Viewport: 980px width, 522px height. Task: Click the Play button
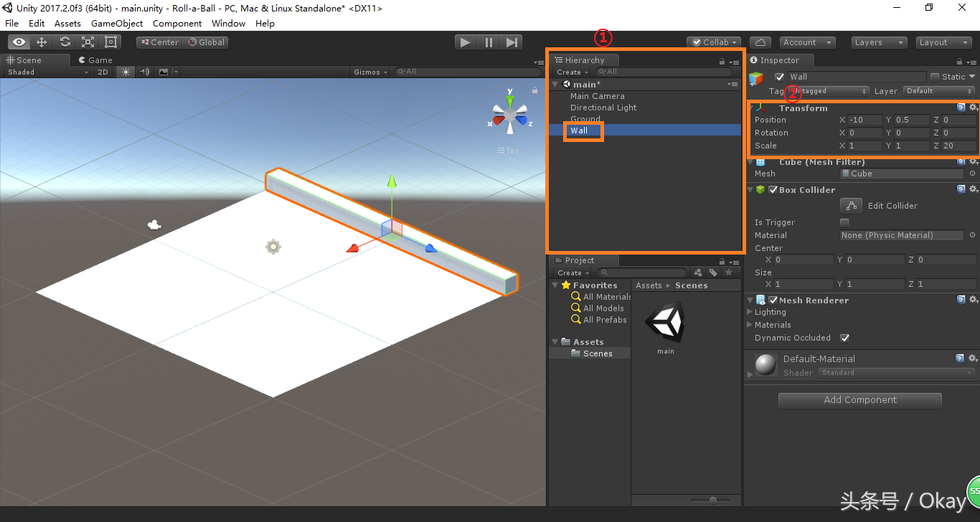coord(466,42)
